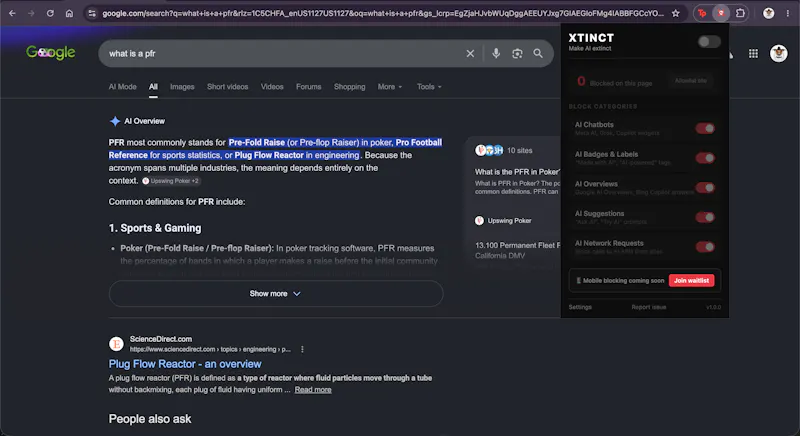Turn off the AI Overviews blocking toggle
The width and height of the screenshot is (800, 436).
coord(705,188)
